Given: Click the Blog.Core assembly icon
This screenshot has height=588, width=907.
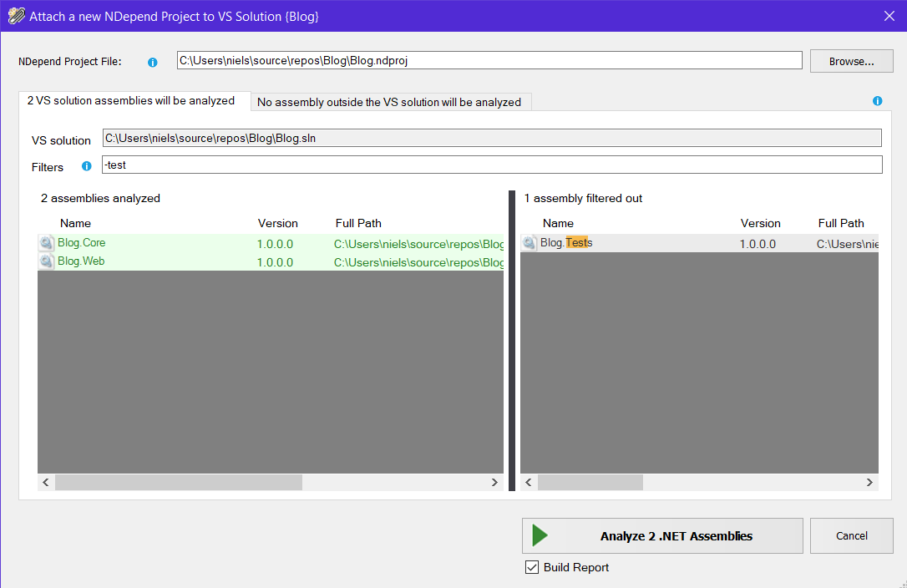Looking at the screenshot, I should tap(46, 243).
